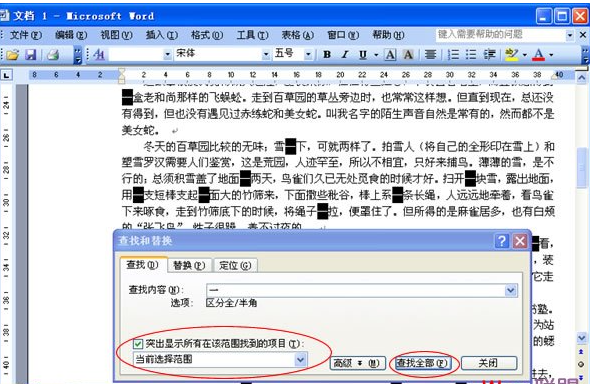Close the document window with small X
The width and height of the screenshot is (590, 384).
coord(583,35)
